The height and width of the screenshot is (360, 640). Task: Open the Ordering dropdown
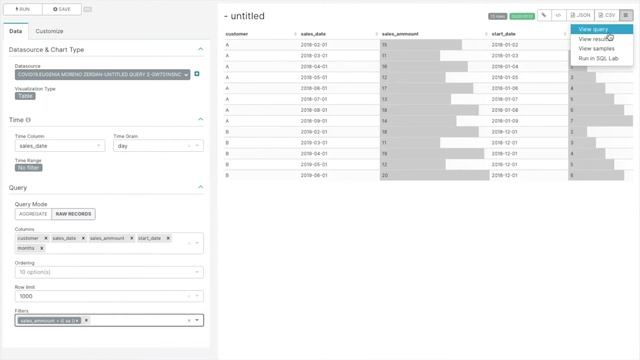109,272
